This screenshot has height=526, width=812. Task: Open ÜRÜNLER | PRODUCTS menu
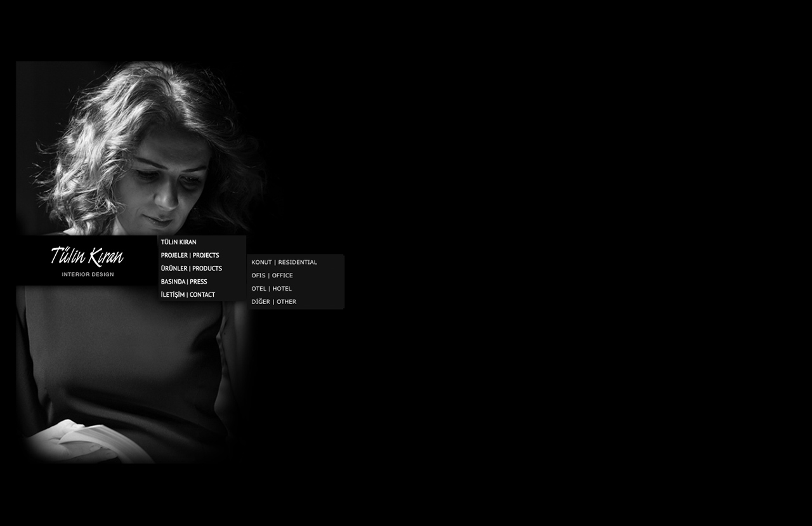coord(192,268)
